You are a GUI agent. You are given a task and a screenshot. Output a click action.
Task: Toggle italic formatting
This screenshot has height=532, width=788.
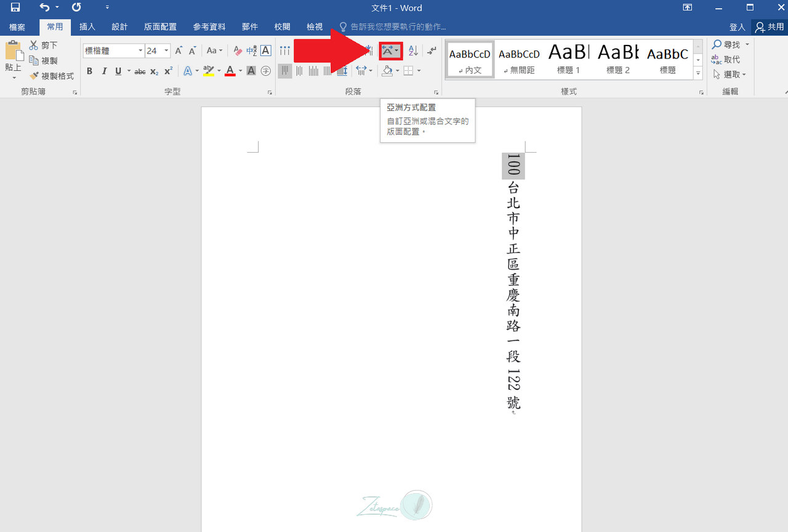tap(104, 71)
